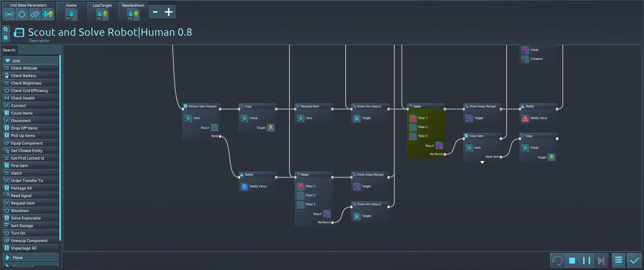
Task: Add parameter with plus button
Action: tap(169, 12)
